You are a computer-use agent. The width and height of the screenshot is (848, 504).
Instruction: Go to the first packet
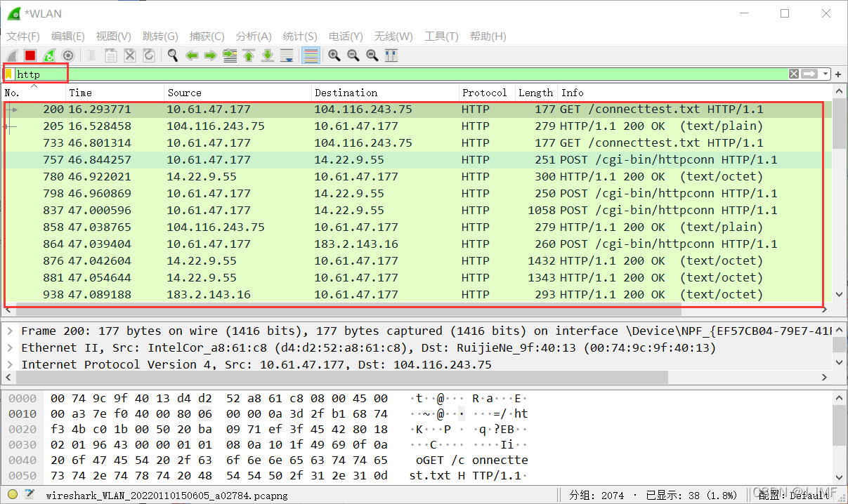click(249, 55)
